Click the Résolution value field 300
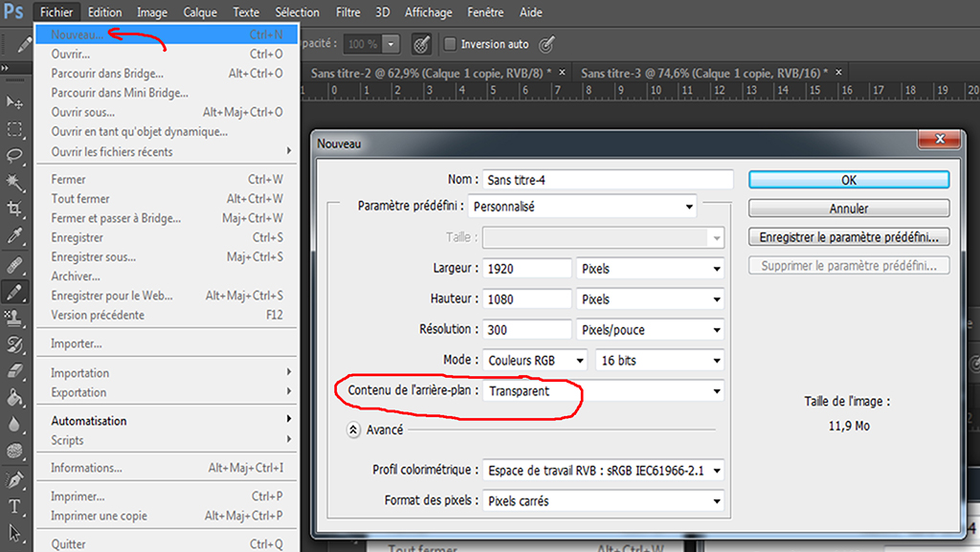The width and height of the screenshot is (980, 552). (527, 330)
